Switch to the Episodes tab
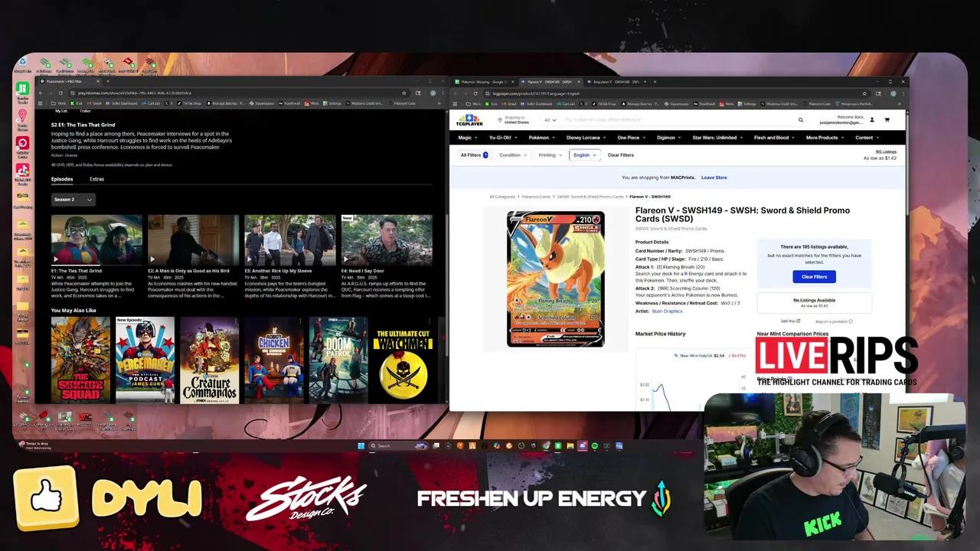Screen dimensions: 980x551 pos(62,179)
